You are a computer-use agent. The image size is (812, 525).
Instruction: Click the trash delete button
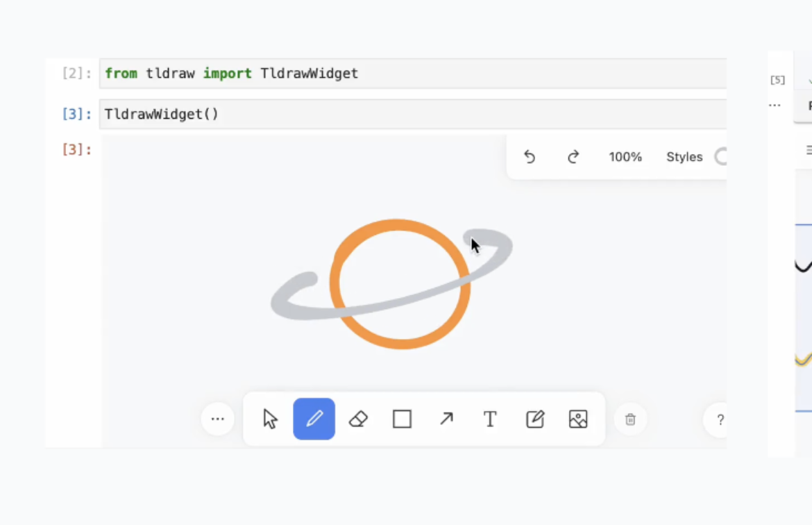[630, 419]
